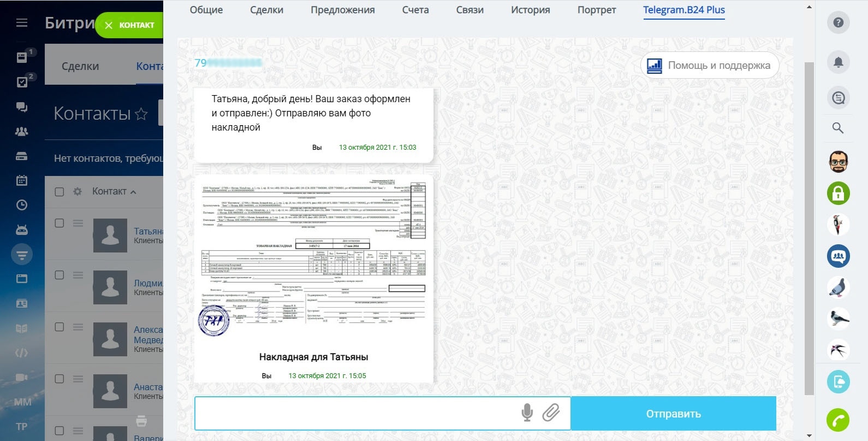
Task: Open the grey pigeon avatar chat
Action: tap(839, 287)
